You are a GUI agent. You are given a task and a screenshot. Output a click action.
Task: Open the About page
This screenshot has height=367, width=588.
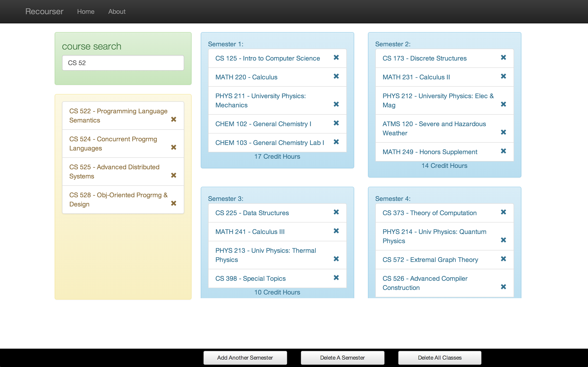[117, 11]
